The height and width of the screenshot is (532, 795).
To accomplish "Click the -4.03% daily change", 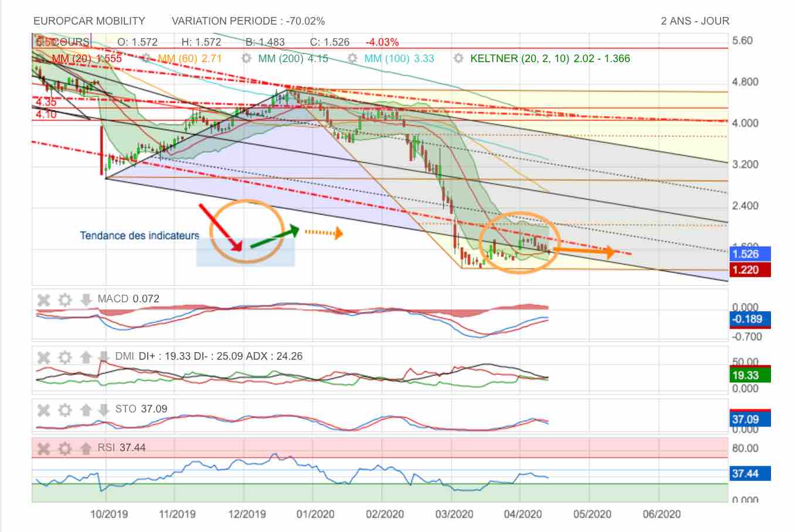I will pyautogui.click(x=382, y=42).
